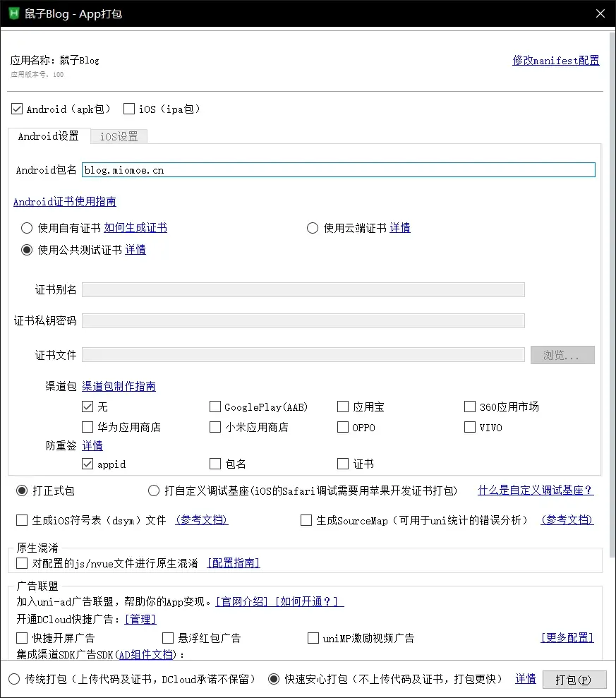Screen dimensions: 616x698
Task: Uncheck the appid anti-resign option
Action: pos(87,464)
